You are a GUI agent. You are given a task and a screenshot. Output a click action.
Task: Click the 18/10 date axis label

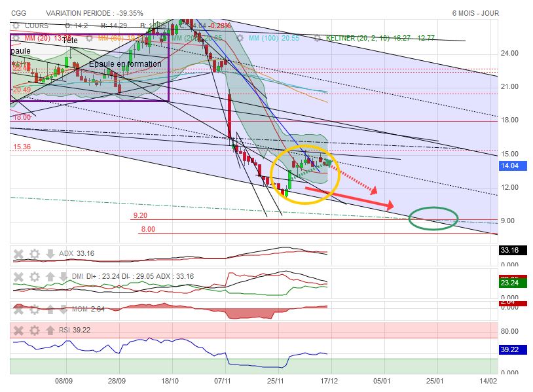(170, 381)
